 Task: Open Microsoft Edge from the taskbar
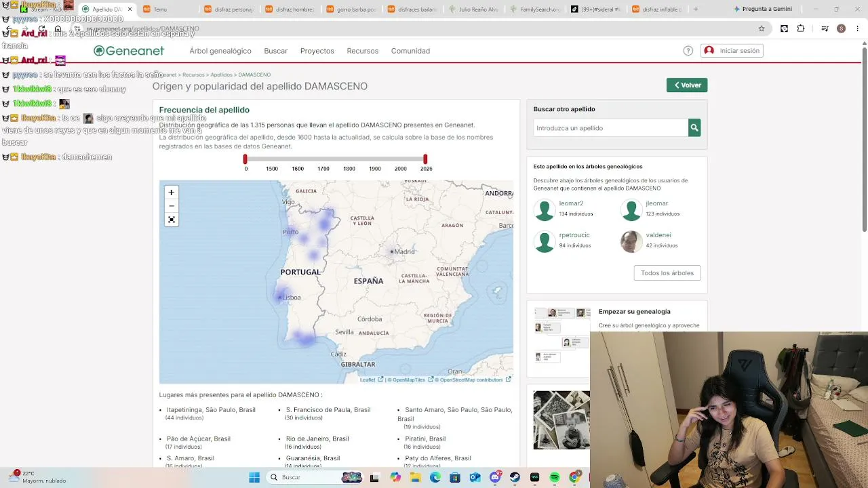click(x=435, y=478)
